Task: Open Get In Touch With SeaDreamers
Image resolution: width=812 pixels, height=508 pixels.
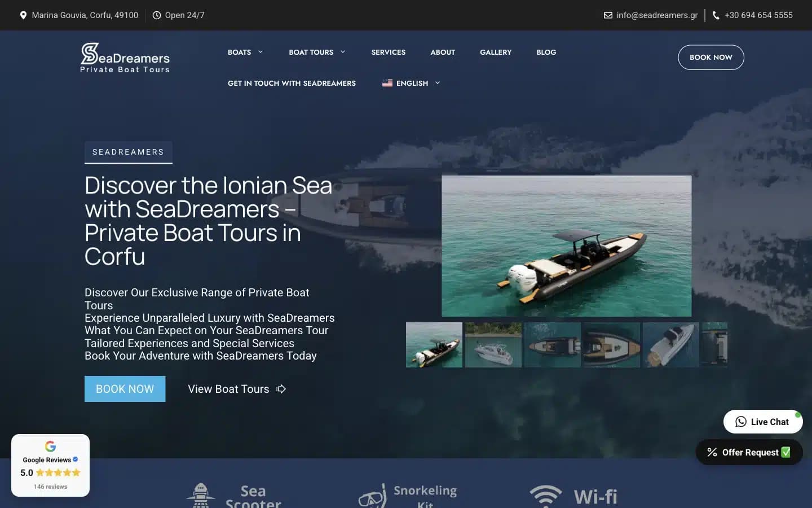Action: click(292, 83)
